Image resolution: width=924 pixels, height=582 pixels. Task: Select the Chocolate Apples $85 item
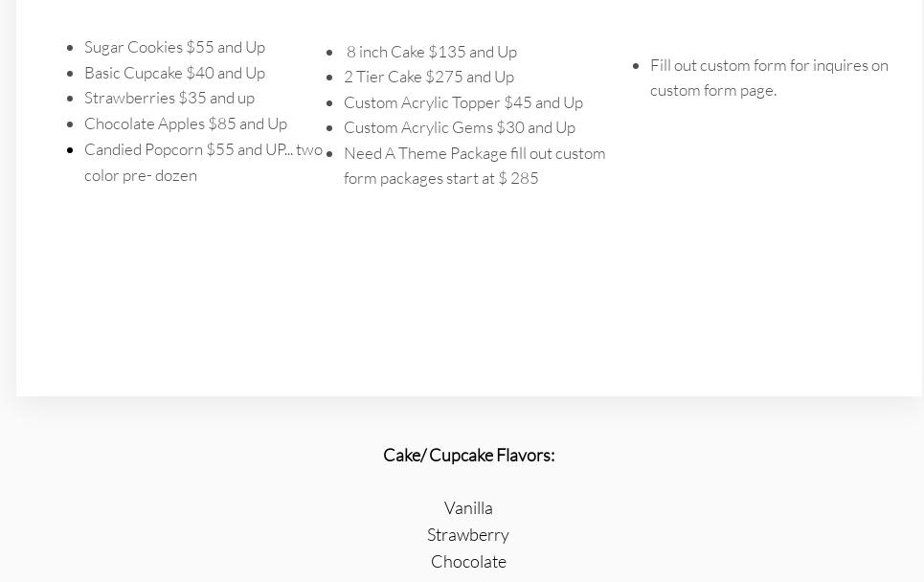(x=186, y=123)
